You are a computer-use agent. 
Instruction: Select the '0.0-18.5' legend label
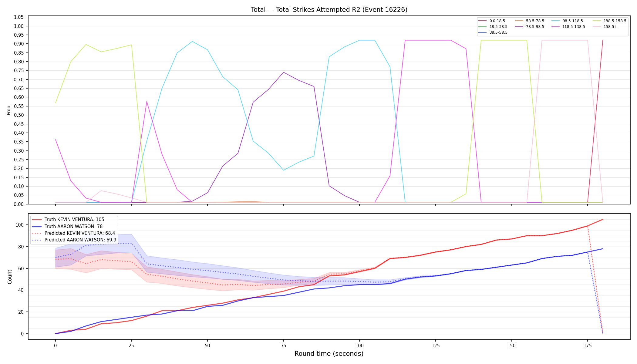coord(497,21)
